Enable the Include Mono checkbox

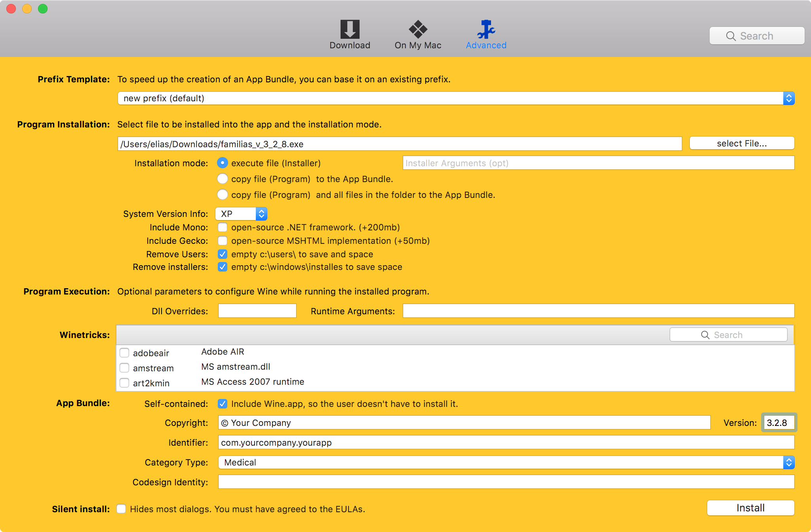click(223, 227)
